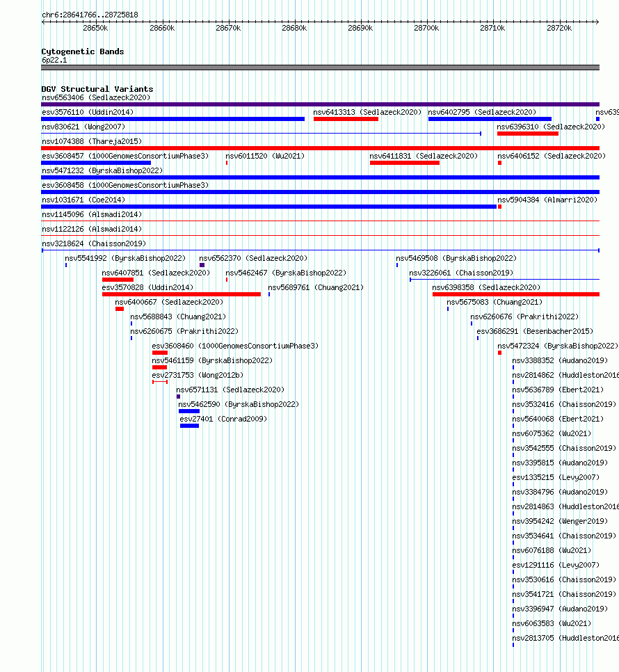Click the nsv6411831 (Sedlazeck2020) label

(424, 156)
